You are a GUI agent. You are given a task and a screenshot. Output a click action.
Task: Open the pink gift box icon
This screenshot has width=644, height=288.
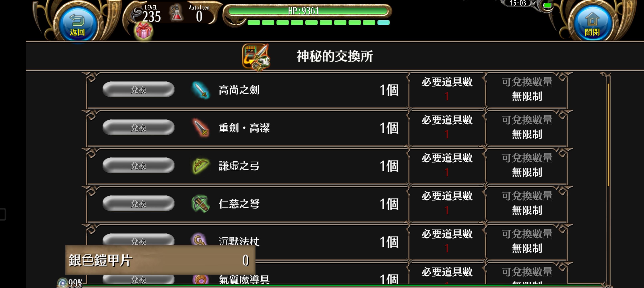point(144,31)
